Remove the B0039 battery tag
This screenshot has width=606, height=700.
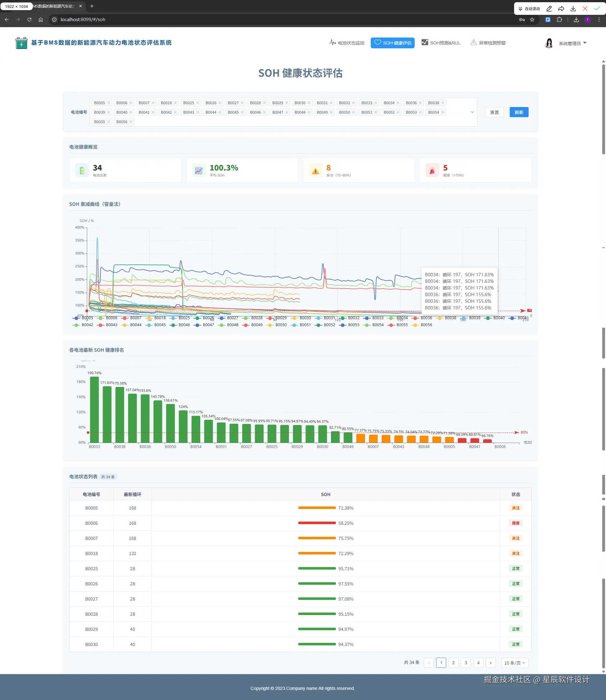point(109,112)
